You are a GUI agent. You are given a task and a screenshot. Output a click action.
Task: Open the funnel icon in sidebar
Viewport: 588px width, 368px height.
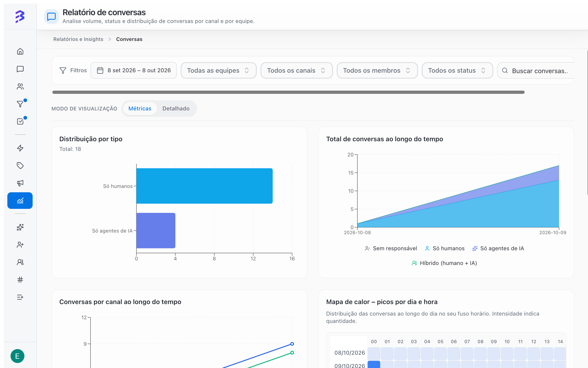(20, 104)
